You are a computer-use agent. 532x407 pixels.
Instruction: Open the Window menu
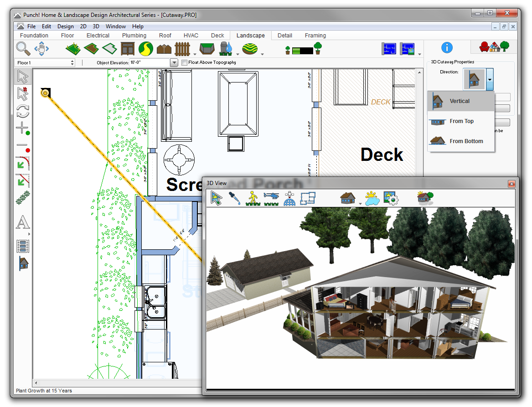coord(116,26)
